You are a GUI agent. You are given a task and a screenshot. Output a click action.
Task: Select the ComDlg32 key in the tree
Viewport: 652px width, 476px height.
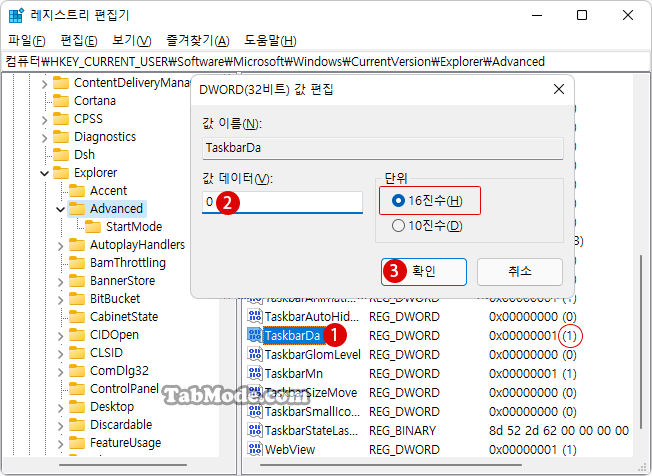(x=119, y=371)
